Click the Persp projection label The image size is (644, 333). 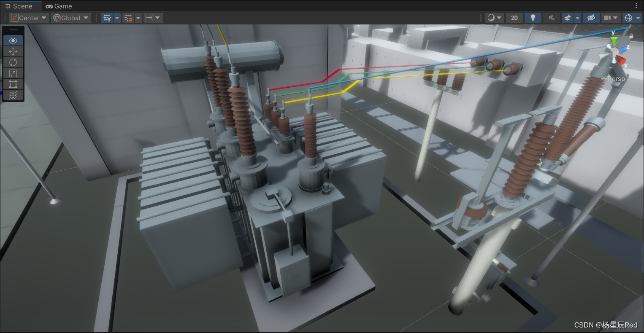[x=613, y=79]
